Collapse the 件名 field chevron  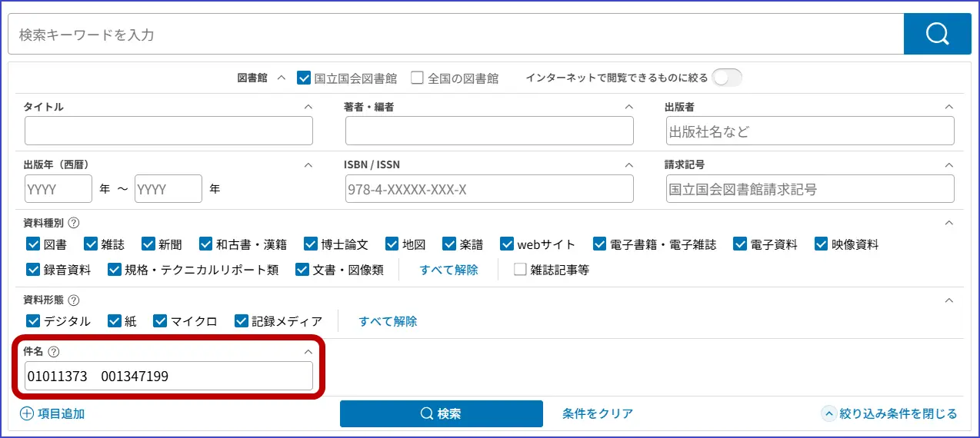pos(308,351)
